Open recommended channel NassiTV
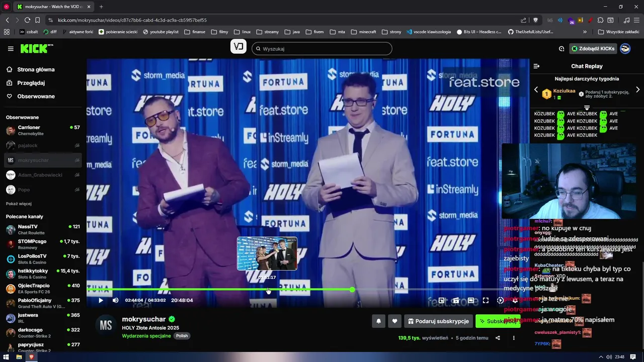This screenshot has height=362, width=644. (43, 230)
